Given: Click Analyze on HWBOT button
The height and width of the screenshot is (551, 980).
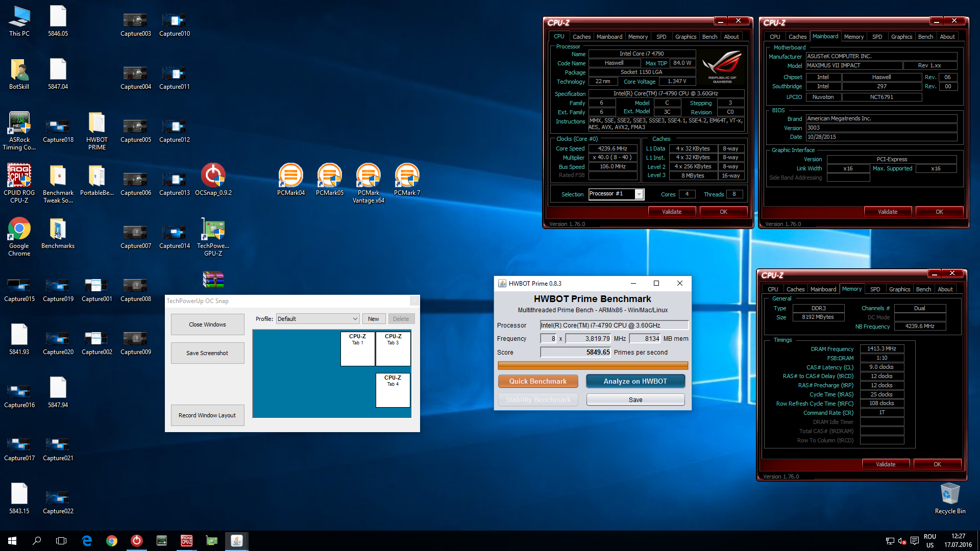Looking at the screenshot, I should click(635, 381).
